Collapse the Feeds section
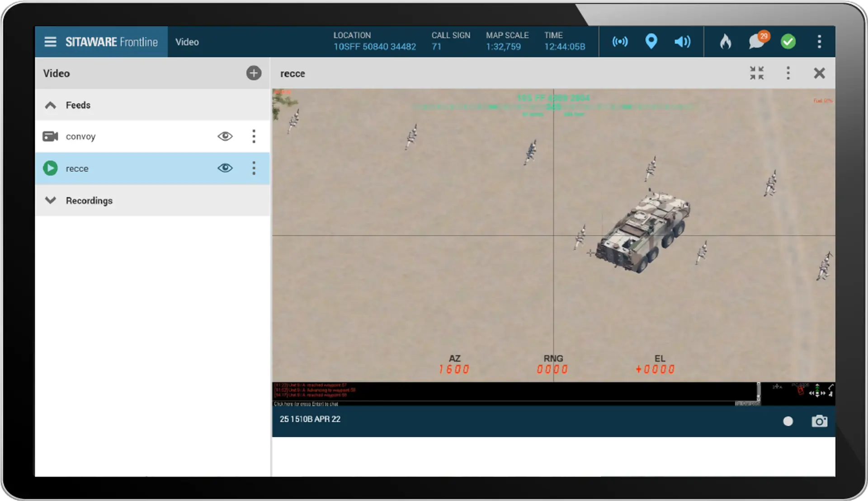 coord(51,105)
